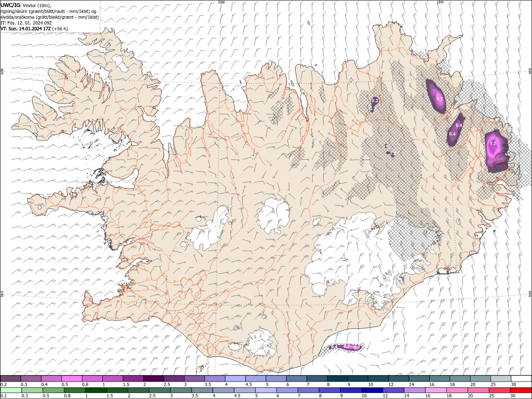Click the UWC/IG title text
The height and width of the screenshot is (399, 532).
[x=10, y=5]
